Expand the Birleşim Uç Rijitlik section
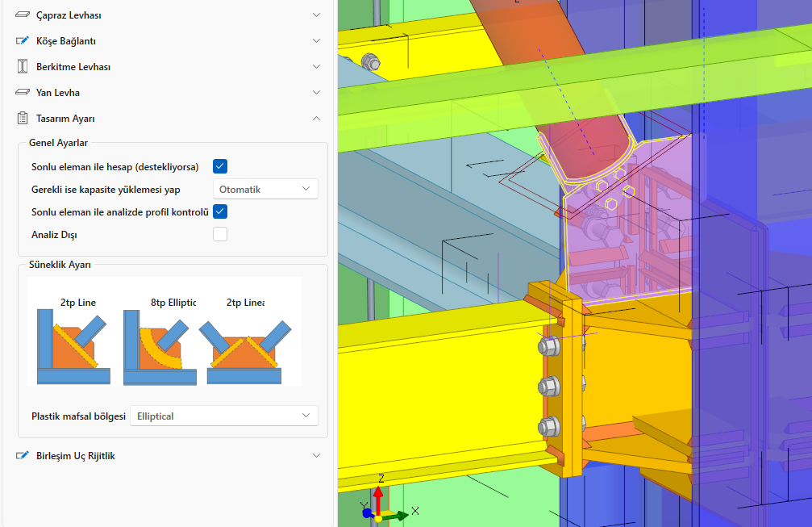The image size is (812, 527). coord(316,456)
